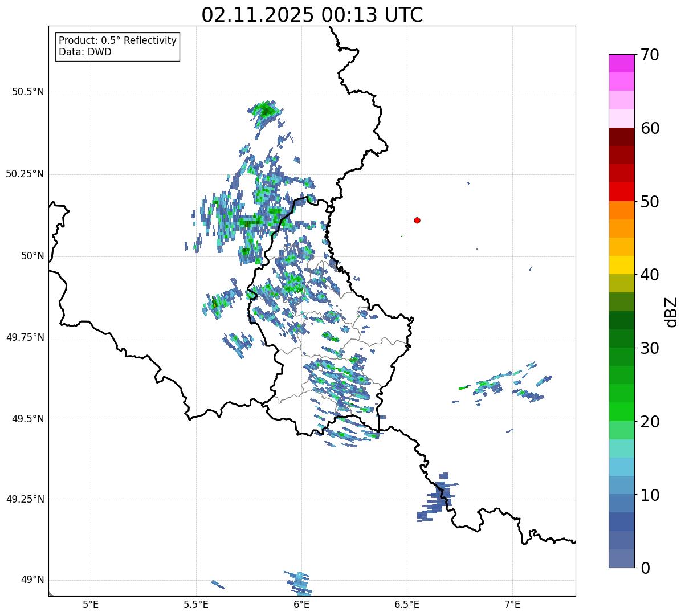Click the orange colorbar segment below 50
This screenshot has height=616, width=685.
621,210
